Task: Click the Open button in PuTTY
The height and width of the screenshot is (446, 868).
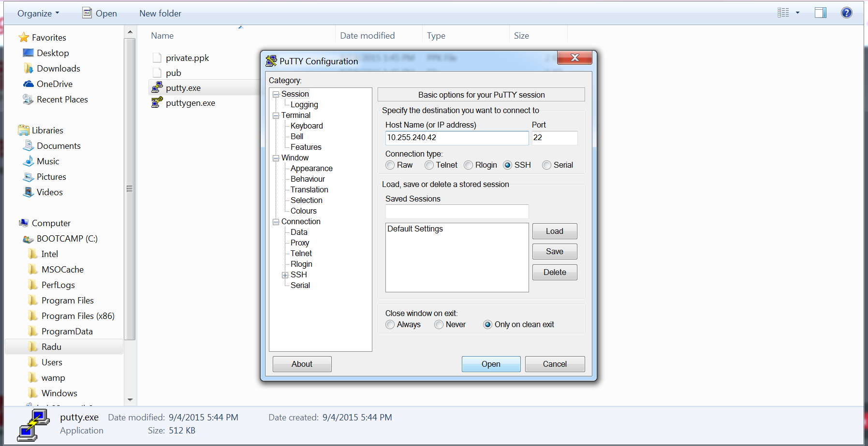Action: (x=491, y=364)
